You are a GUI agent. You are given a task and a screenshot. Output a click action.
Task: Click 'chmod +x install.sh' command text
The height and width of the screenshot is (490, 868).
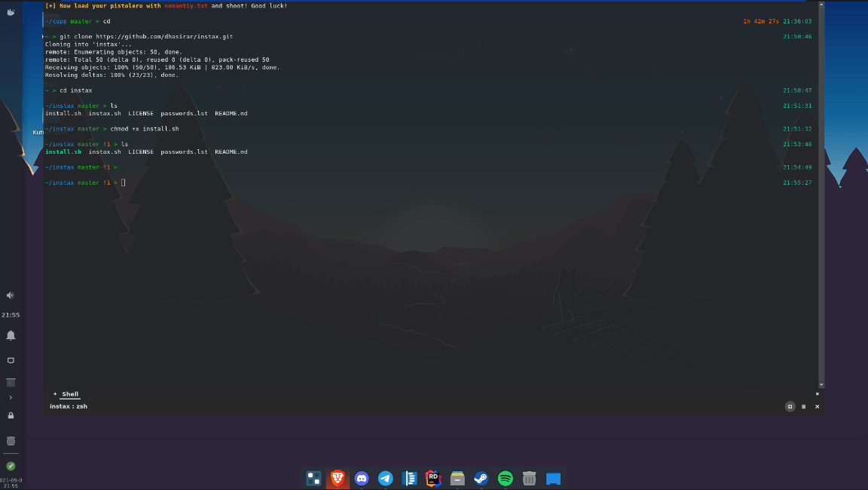tap(145, 129)
